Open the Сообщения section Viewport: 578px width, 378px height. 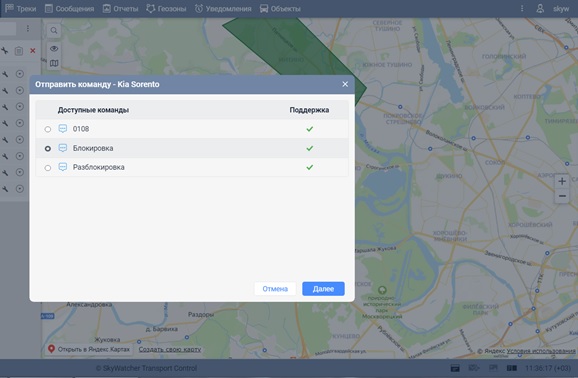pos(69,8)
